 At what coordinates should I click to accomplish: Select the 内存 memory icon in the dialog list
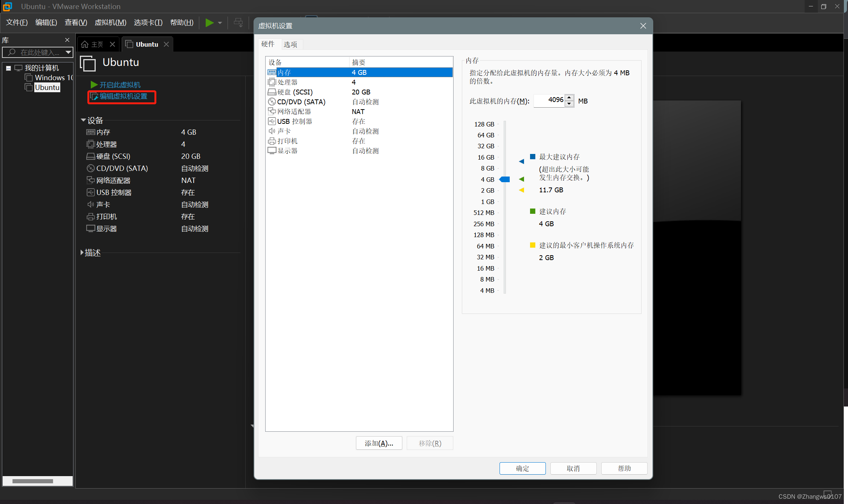coord(272,72)
